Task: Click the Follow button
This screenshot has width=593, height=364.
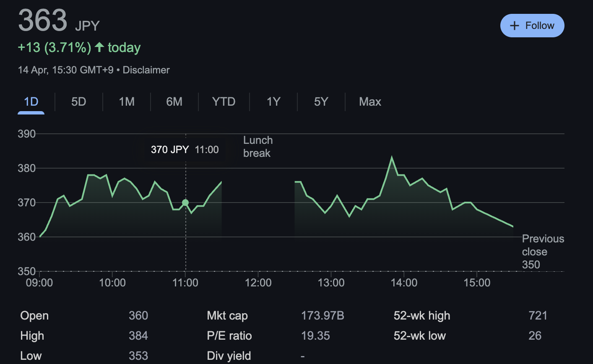Action: click(532, 26)
